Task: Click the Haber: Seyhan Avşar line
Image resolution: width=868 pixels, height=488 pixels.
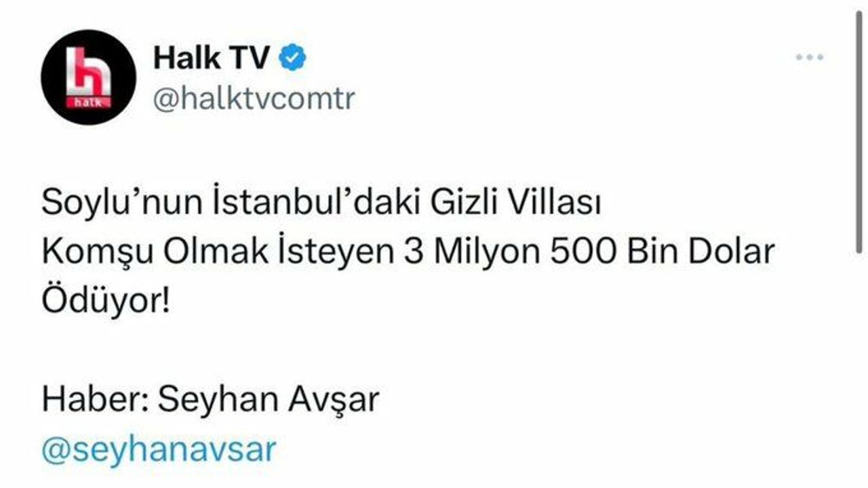Action: (x=210, y=400)
